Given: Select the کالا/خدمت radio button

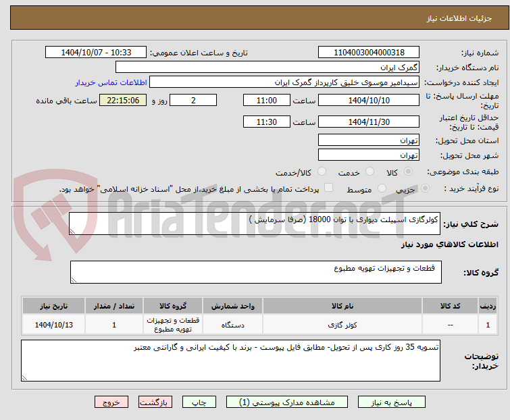Looking at the screenshot, I should pos(322,172).
